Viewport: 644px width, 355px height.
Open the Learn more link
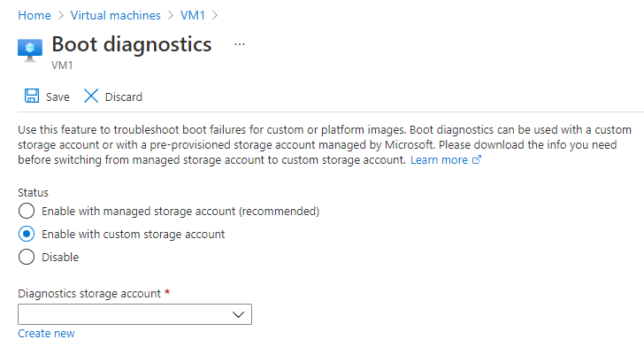[x=439, y=160]
